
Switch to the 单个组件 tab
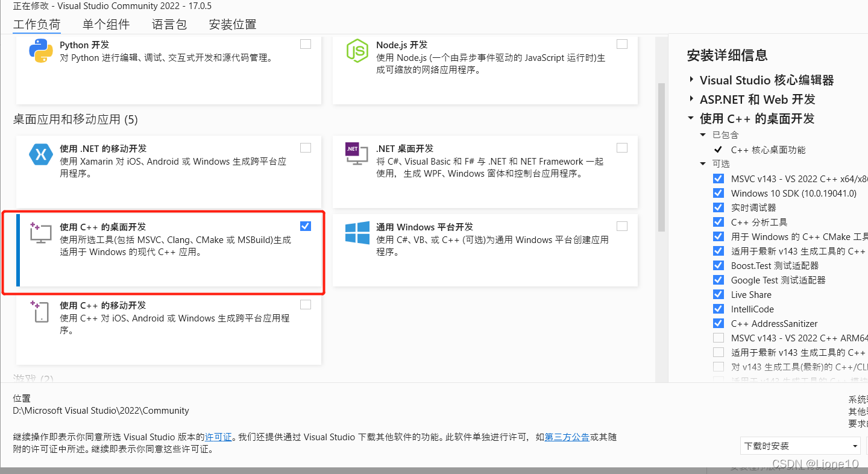(x=106, y=25)
